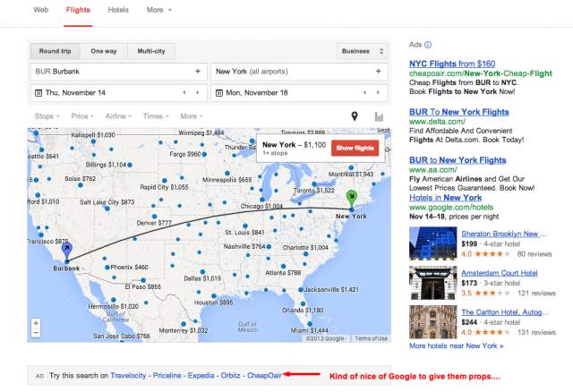Image resolution: width=573 pixels, height=392 pixels.
Task: Try this search on Priceline
Action: (167, 375)
